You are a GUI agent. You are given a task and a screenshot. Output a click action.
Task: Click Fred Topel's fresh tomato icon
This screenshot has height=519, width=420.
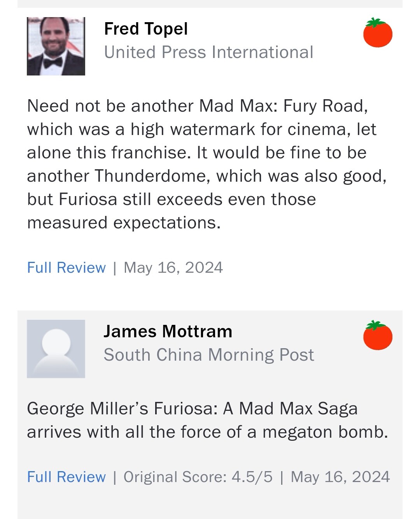(x=378, y=33)
